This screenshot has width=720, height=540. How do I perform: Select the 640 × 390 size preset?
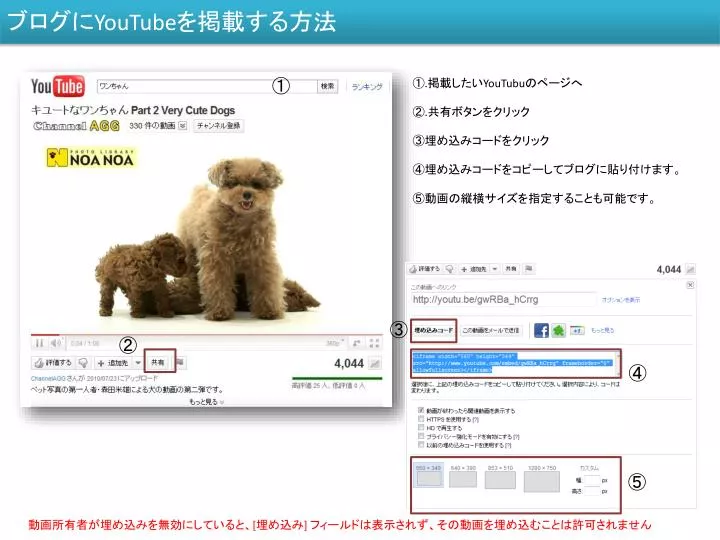463,476
